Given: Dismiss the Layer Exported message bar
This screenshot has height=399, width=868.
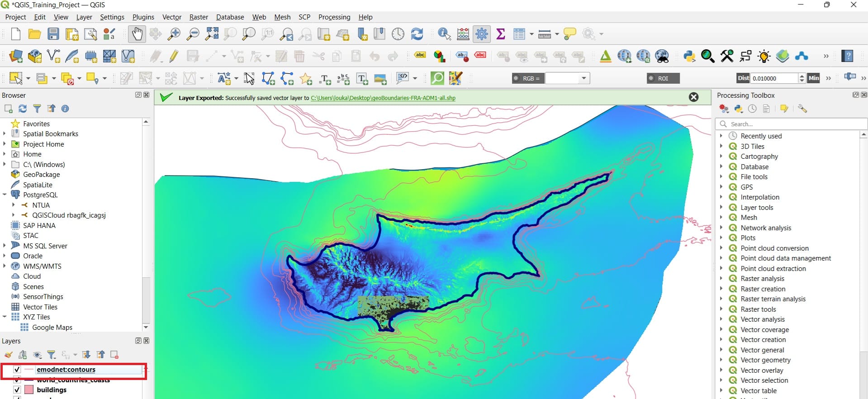Looking at the screenshot, I should coord(693,97).
